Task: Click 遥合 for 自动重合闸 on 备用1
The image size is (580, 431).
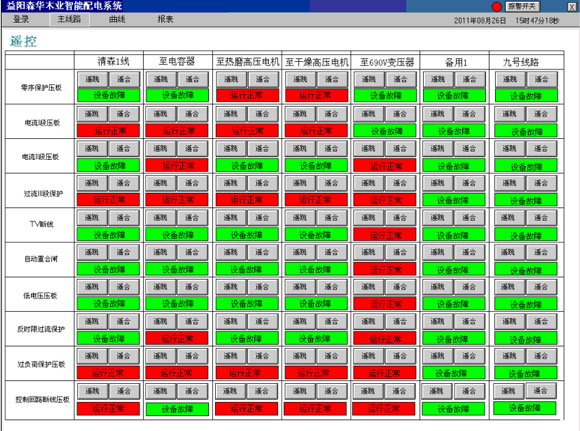Action: pyautogui.click(x=469, y=252)
